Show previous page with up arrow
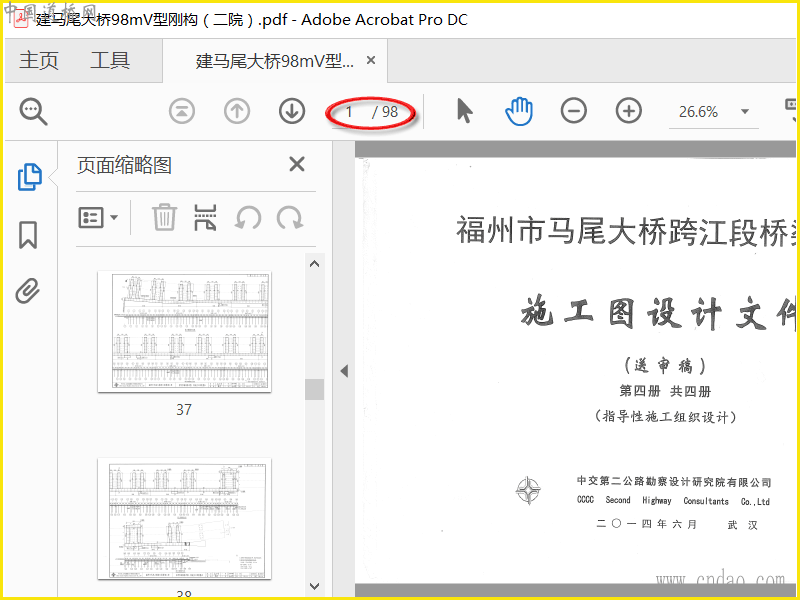Image resolution: width=800 pixels, height=600 pixels. [x=237, y=111]
